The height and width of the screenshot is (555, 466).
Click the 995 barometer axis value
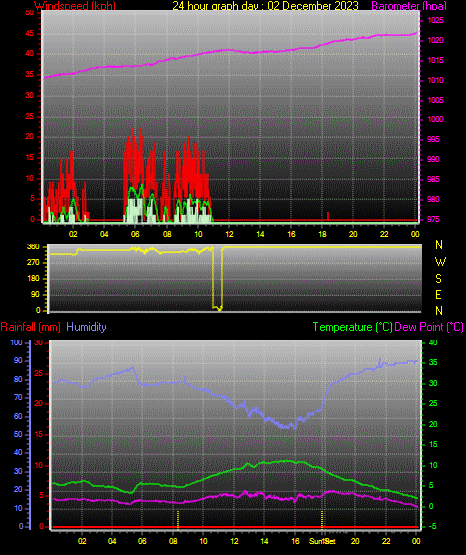click(433, 139)
